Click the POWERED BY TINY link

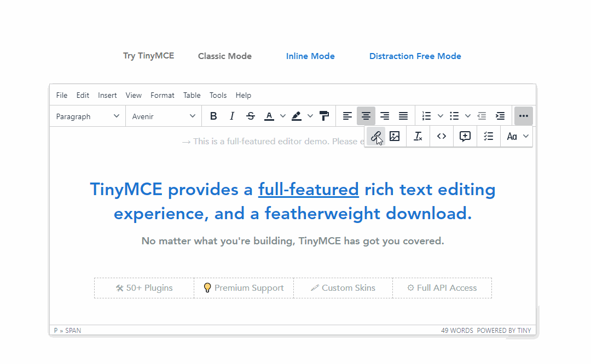(504, 331)
